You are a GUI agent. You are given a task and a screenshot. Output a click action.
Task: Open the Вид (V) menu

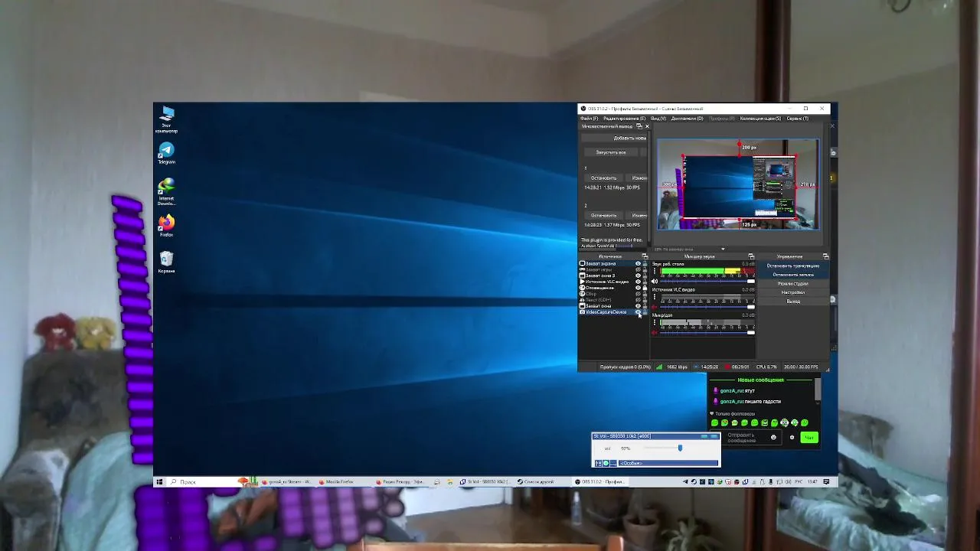(x=658, y=119)
